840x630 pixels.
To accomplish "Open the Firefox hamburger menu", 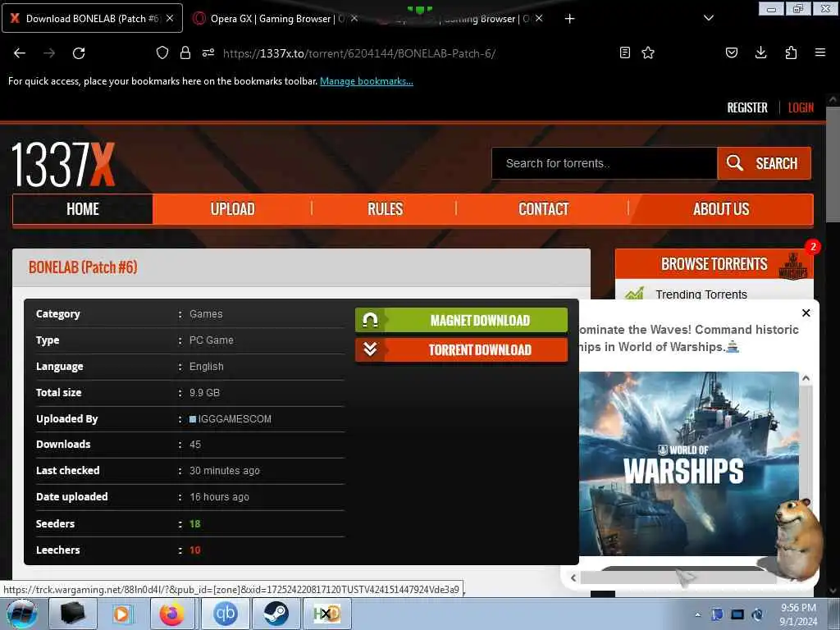I will point(820,52).
